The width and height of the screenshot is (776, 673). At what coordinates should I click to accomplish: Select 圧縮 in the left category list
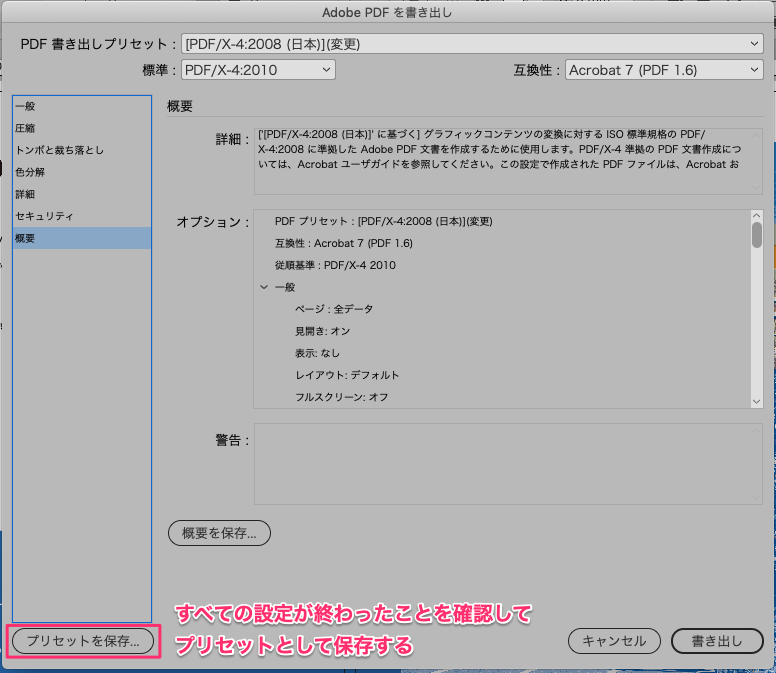pyautogui.click(x=82, y=128)
